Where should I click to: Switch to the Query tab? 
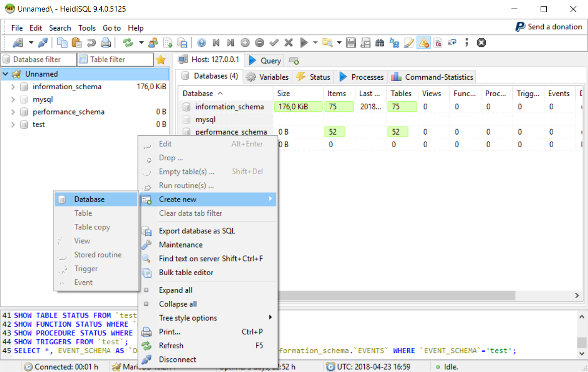coord(265,60)
